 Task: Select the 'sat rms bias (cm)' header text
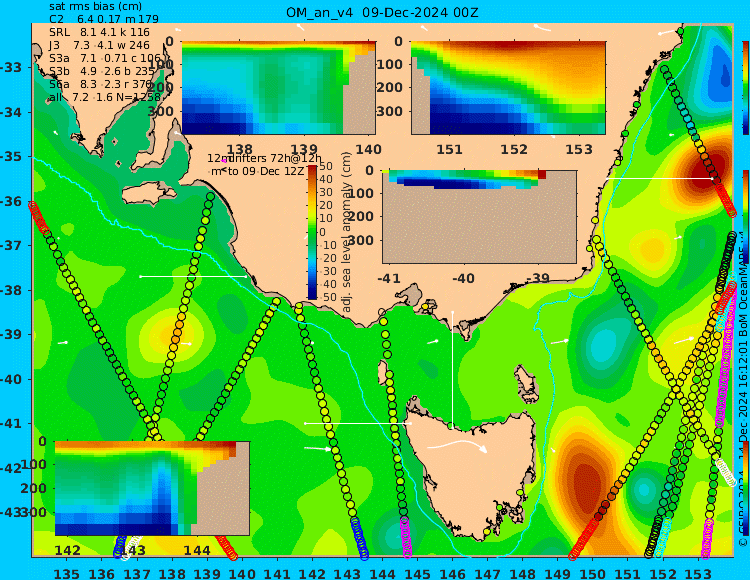[x=95, y=6]
